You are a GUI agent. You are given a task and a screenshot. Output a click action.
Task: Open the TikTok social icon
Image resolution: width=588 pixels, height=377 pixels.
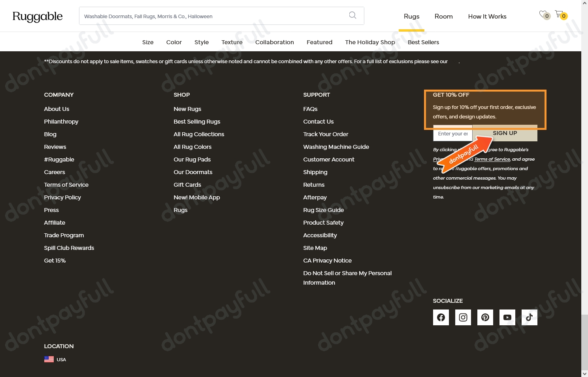coord(529,317)
